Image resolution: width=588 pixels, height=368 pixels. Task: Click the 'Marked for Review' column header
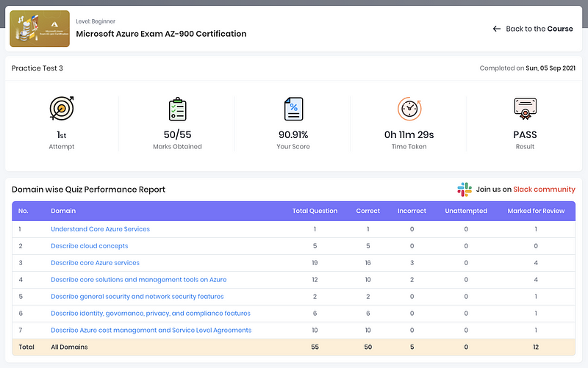pyautogui.click(x=536, y=211)
